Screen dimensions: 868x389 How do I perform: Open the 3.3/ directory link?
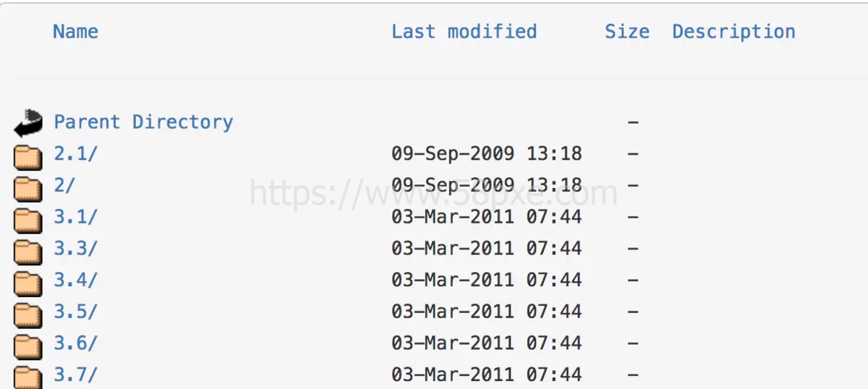75,248
